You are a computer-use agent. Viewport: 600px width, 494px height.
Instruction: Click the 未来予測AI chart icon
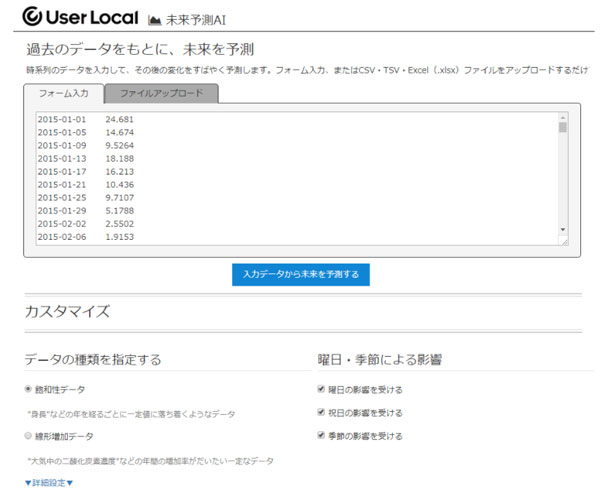(154, 20)
